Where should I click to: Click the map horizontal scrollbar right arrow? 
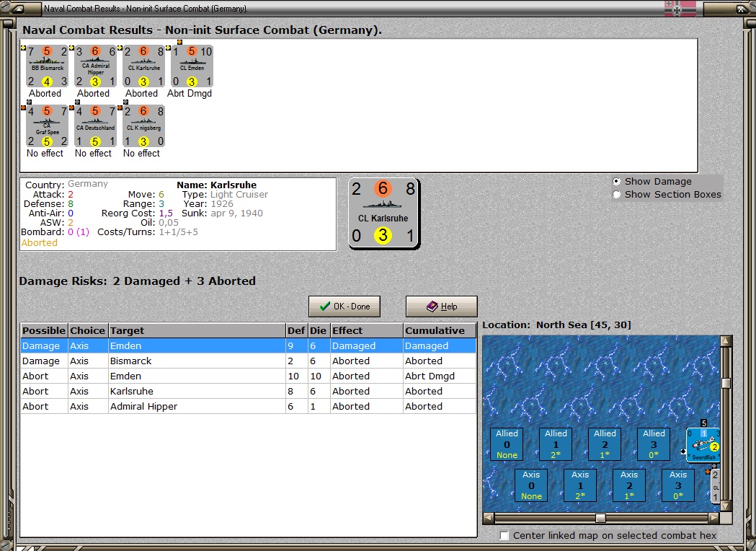[x=714, y=518]
